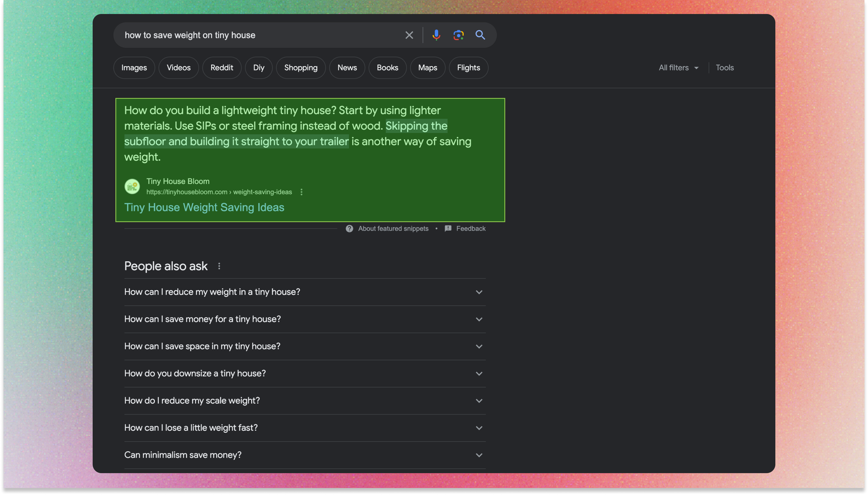Click the question mark about snippets icon
Image resolution: width=868 pixels, height=495 pixels.
pos(349,228)
